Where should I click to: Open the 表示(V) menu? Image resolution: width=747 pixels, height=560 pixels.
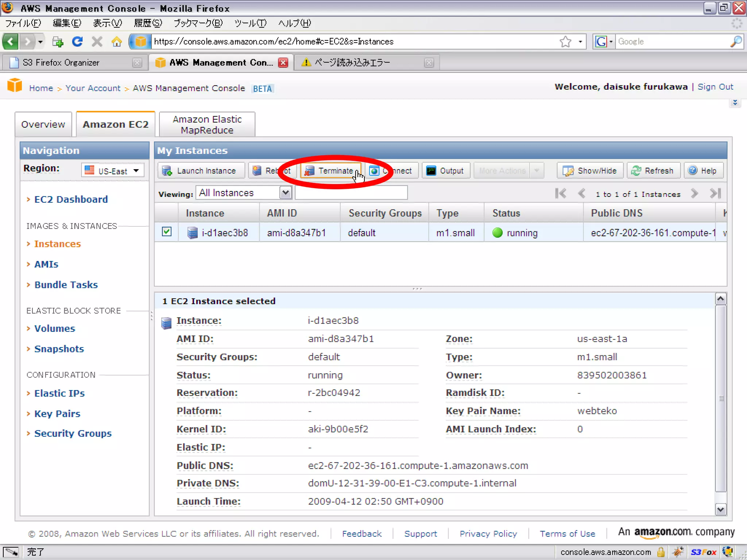pos(107,23)
